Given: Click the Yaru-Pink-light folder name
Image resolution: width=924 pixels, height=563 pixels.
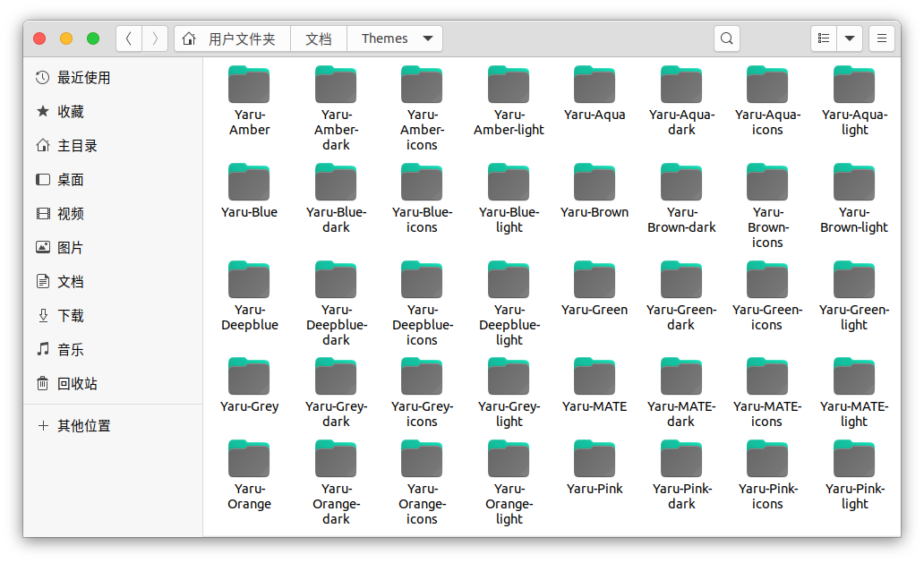Looking at the screenshot, I should [854, 497].
